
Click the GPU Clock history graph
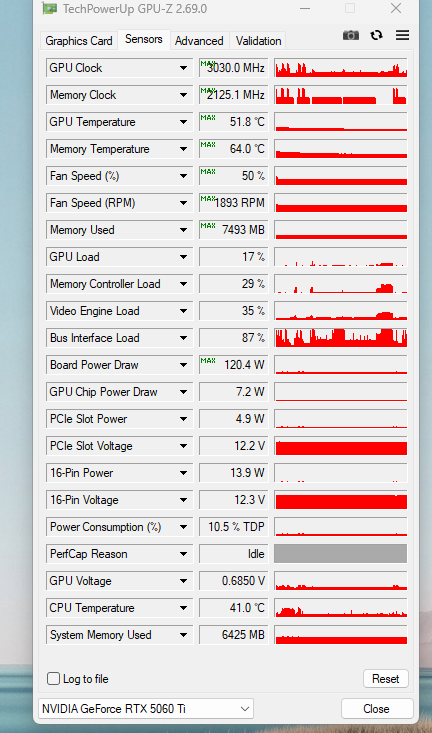click(x=341, y=68)
